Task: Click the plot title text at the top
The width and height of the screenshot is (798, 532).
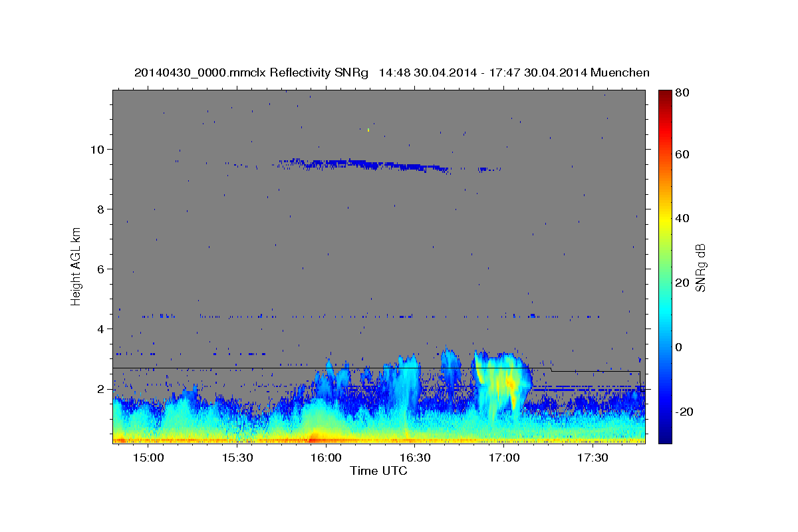Action: [x=392, y=72]
